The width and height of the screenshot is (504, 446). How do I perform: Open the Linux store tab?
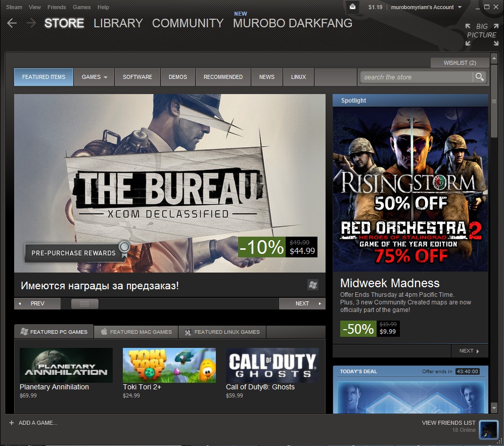[x=298, y=77]
